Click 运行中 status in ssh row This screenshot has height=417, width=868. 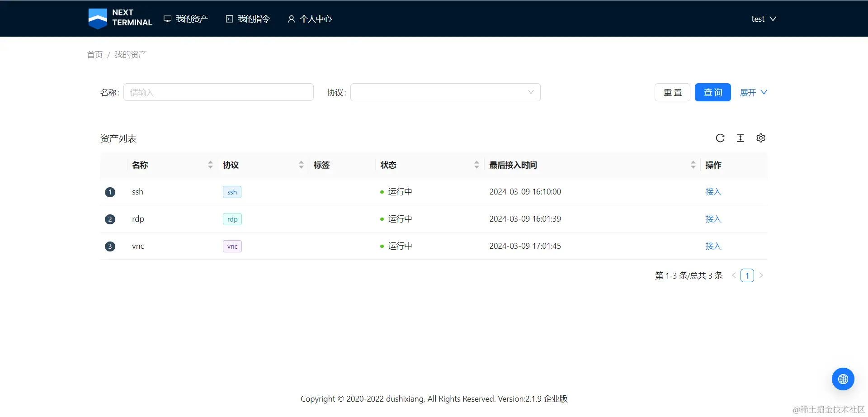396,192
